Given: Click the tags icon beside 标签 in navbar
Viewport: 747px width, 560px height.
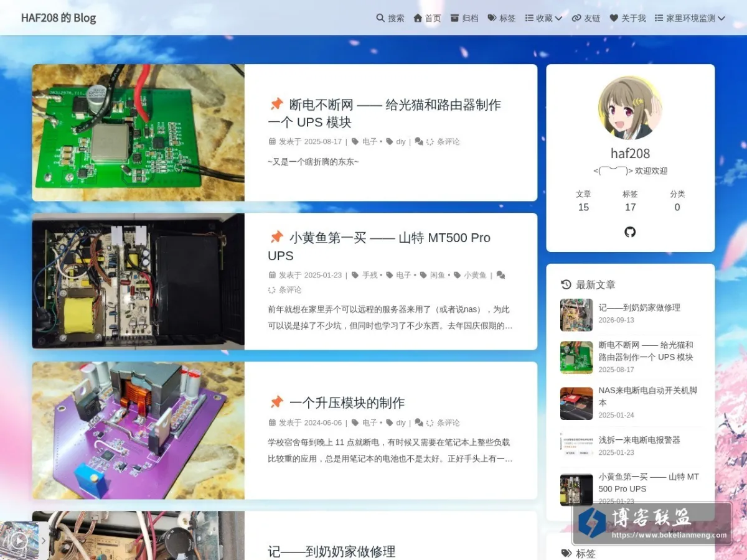Looking at the screenshot, I should [x=492, y=18].
